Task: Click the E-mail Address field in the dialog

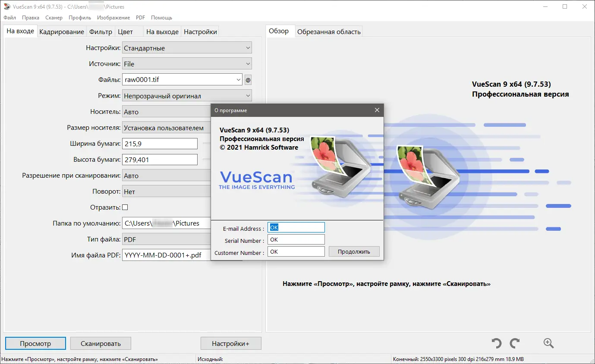Action: click(296, 228)
